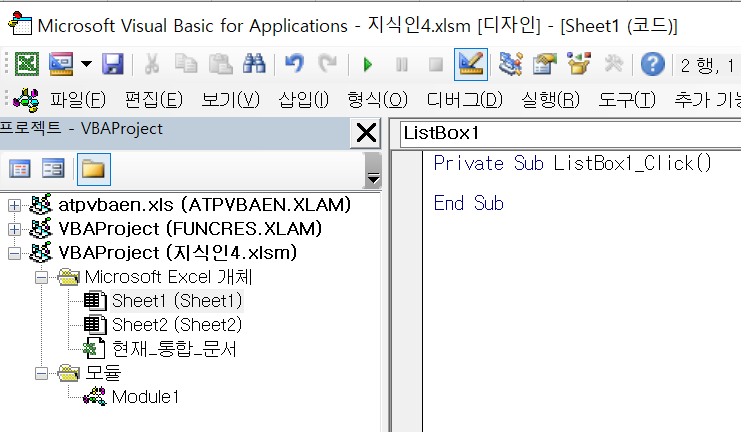The image size is (741, 432).
Task: Click the End Sub code line
Action: [469, 203]
